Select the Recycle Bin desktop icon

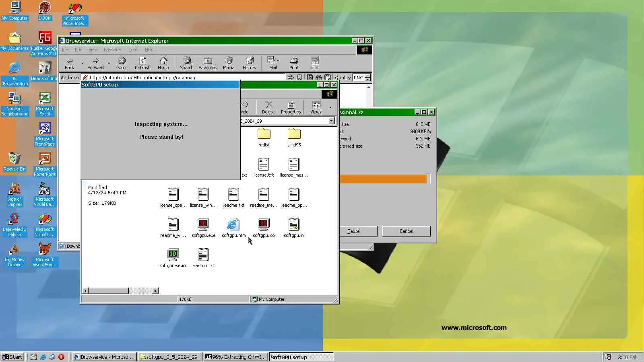(x=14, y=162)
